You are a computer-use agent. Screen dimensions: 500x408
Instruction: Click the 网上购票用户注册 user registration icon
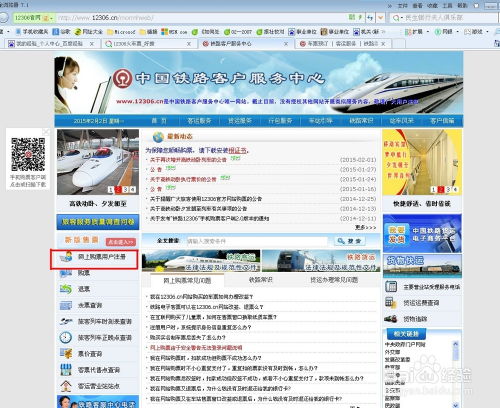(x=66, y=257)
